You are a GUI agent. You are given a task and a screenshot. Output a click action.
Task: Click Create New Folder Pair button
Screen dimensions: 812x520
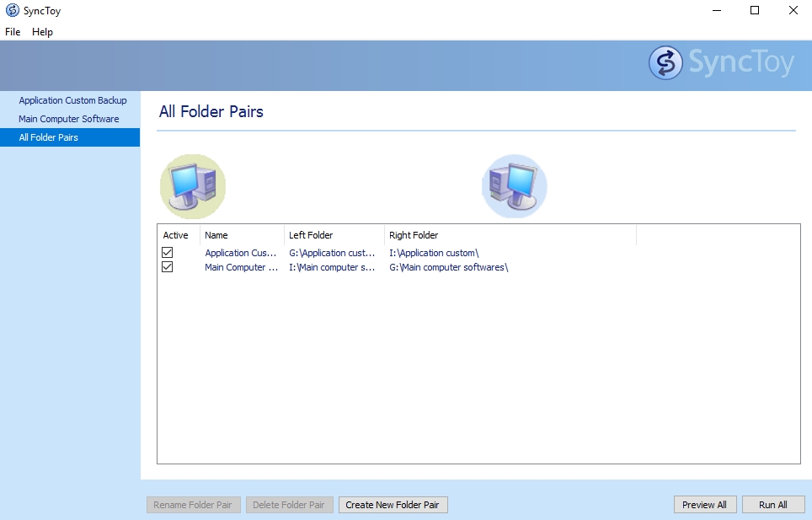point(393,505)
